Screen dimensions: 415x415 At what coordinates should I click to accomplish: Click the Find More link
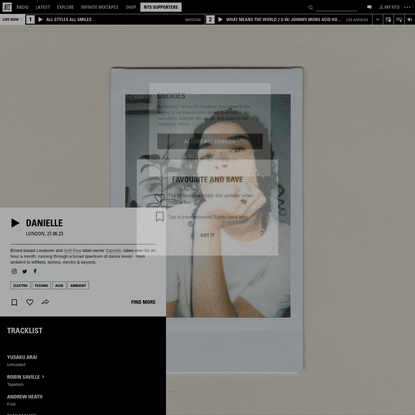(x=143, y=302)
